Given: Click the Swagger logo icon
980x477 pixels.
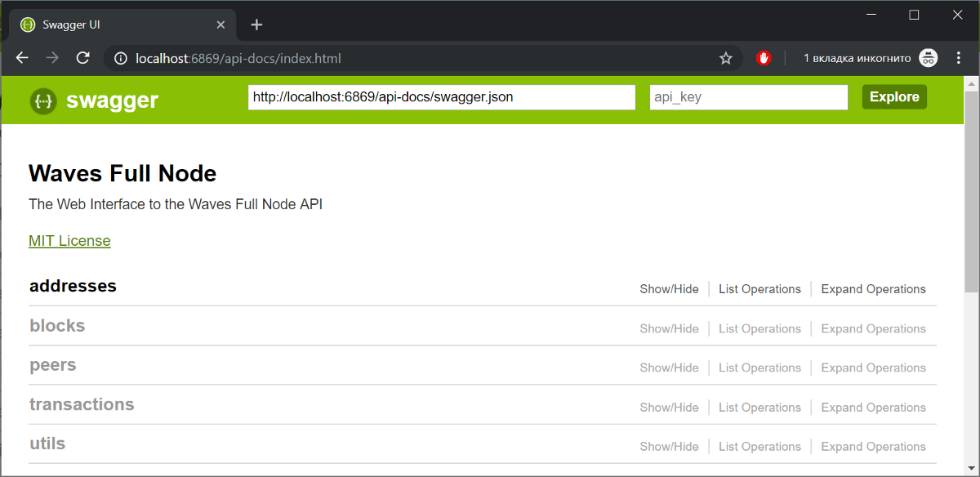Looking at the screenshot, I should [43, 100].
